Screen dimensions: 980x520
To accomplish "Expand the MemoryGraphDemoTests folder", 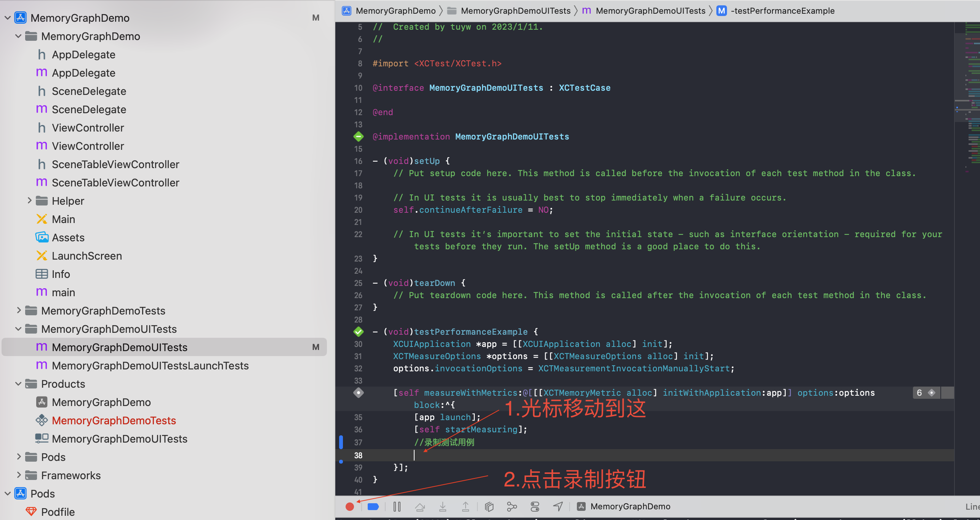I will (x=18, y=311).
